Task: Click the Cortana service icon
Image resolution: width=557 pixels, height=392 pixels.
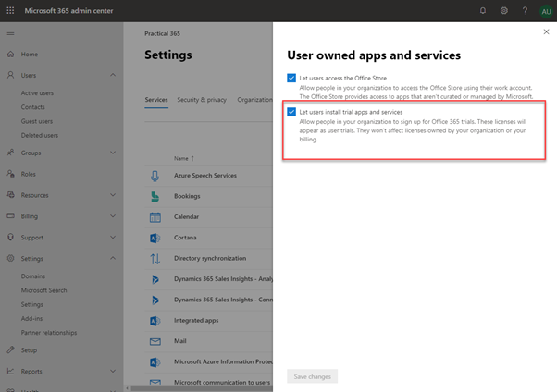Action: point(155,238)
